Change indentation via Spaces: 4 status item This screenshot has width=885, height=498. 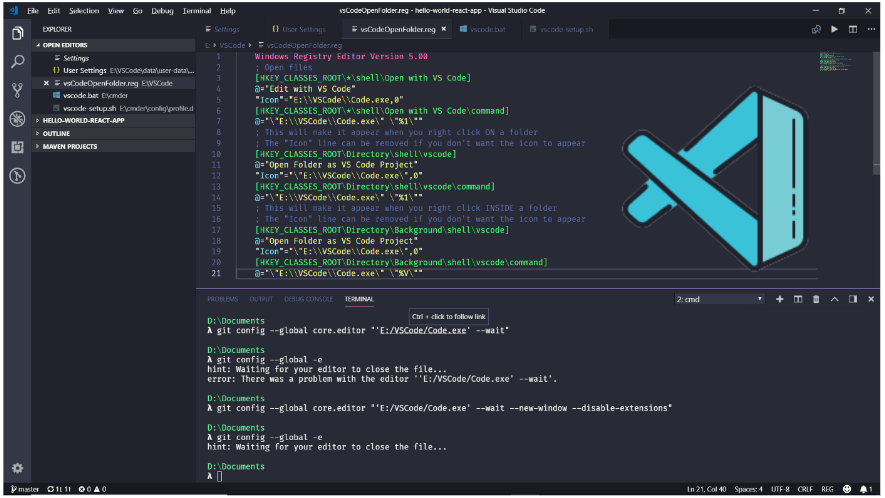point(748,489)
